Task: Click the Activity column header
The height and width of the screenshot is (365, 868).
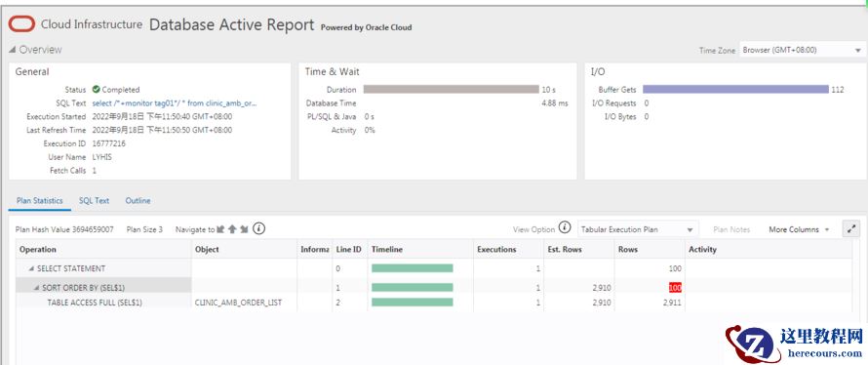Action: [x=769, y=249]
